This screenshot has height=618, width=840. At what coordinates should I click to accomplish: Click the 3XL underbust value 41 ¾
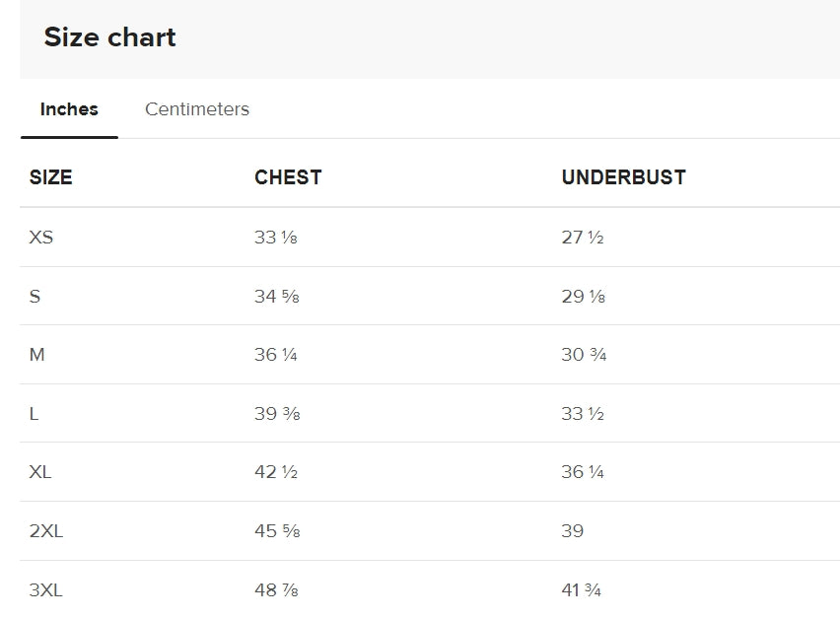click(x=582, y=590)
